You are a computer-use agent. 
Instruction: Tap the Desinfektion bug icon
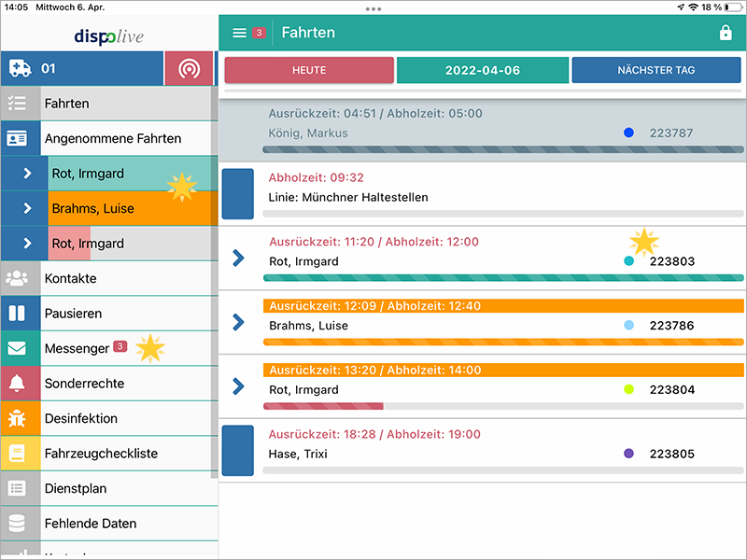tap(18, 419)
